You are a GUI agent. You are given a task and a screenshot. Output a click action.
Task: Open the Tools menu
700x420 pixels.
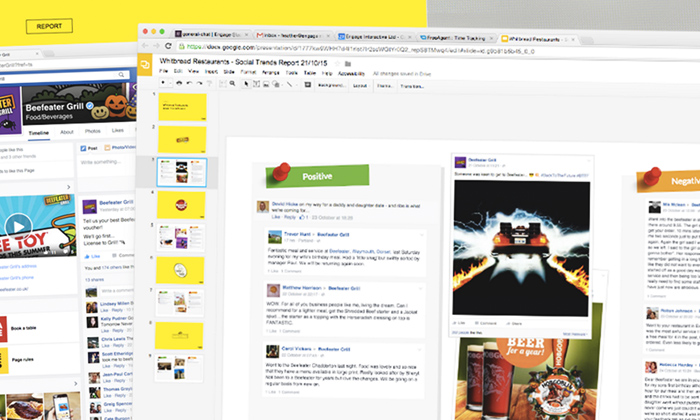click(292, 72)
